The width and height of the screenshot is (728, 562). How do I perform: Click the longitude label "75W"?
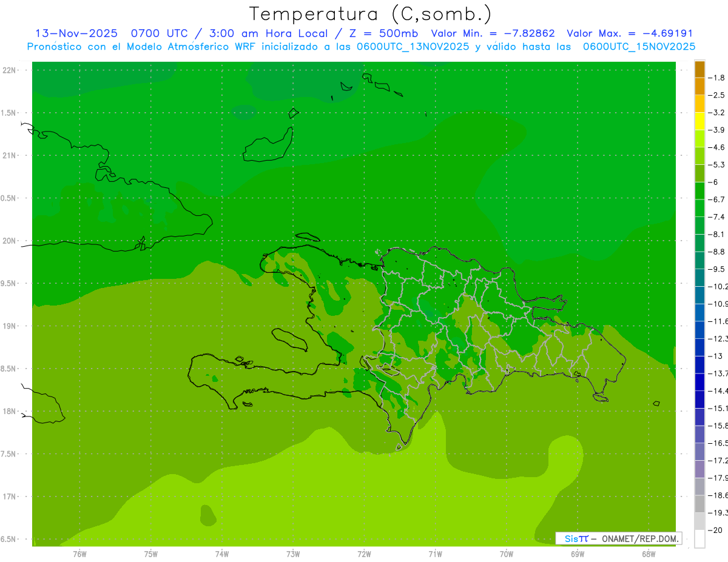point(151,554)
